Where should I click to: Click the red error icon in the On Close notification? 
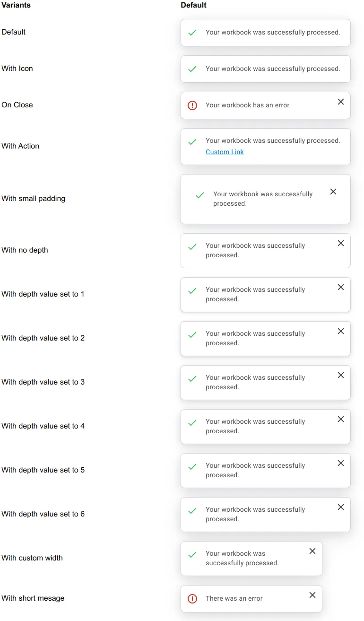(x=192, y=105)
